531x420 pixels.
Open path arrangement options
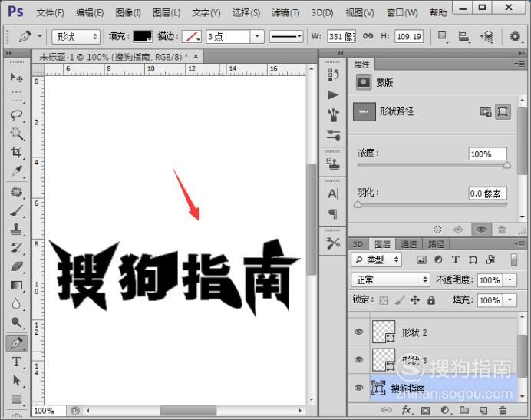pos(486,36)
